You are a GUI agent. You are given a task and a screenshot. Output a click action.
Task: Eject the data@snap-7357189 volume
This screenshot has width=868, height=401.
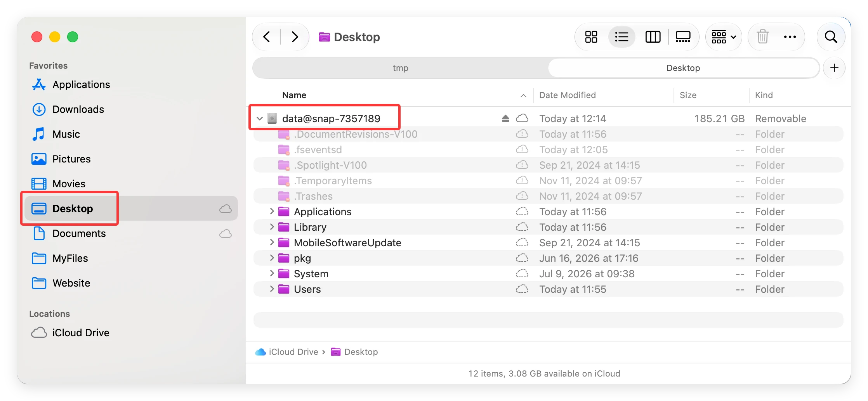point(505,118)
